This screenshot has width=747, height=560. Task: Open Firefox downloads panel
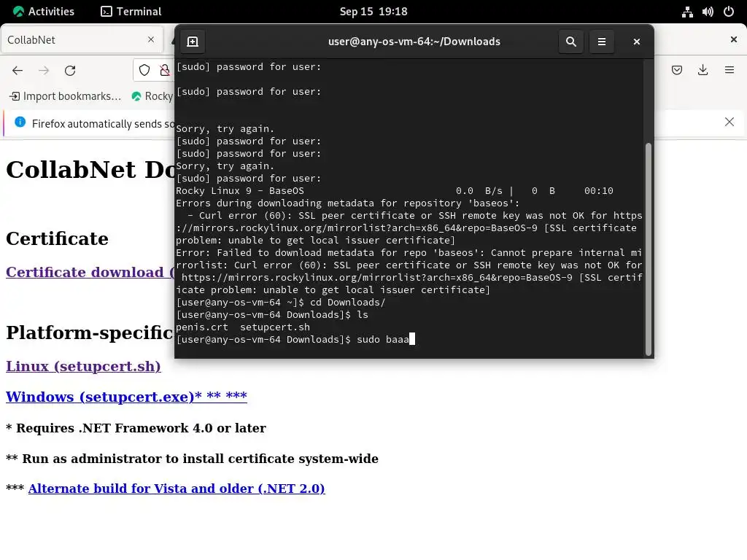[x=703, y=71]
